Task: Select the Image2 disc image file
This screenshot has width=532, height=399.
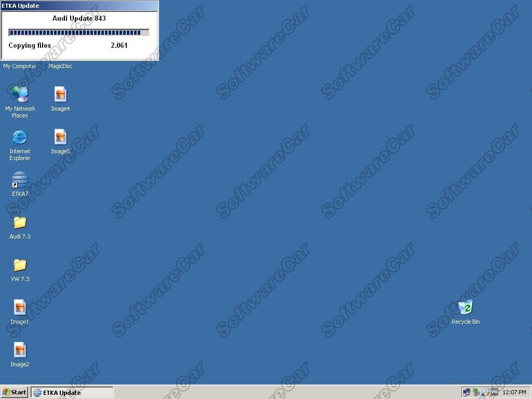Action: 20,354
